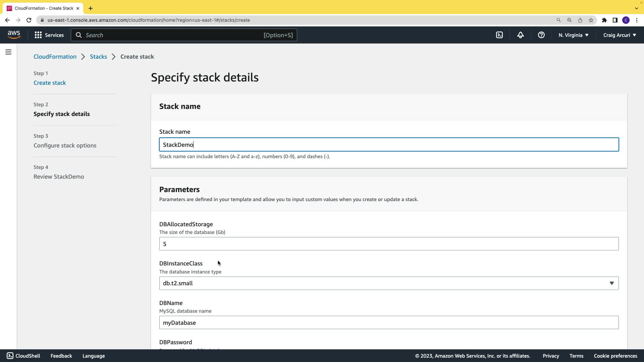Image resolution: width=644 pixels, height=362 pixels.
Task: Open the help question mark menu
Action: (x=541, y=35)
